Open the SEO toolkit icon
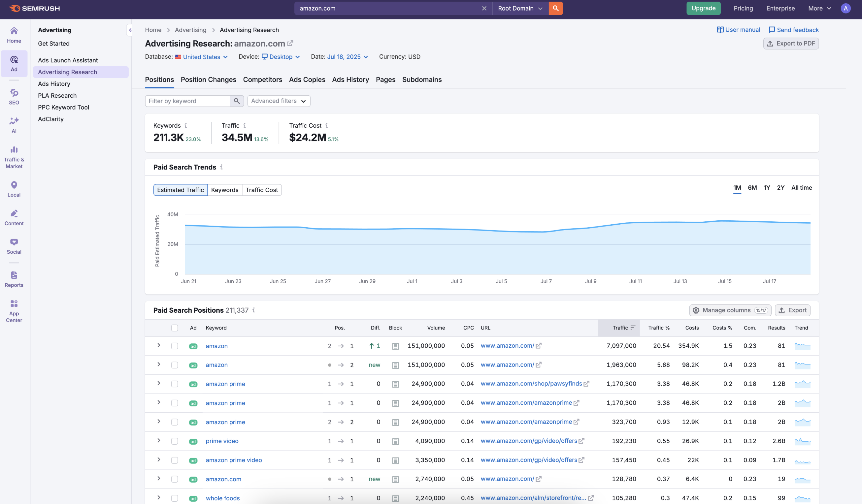Image resolution: width=862 pixels, height=504 pixels. (x=14, y=97)
